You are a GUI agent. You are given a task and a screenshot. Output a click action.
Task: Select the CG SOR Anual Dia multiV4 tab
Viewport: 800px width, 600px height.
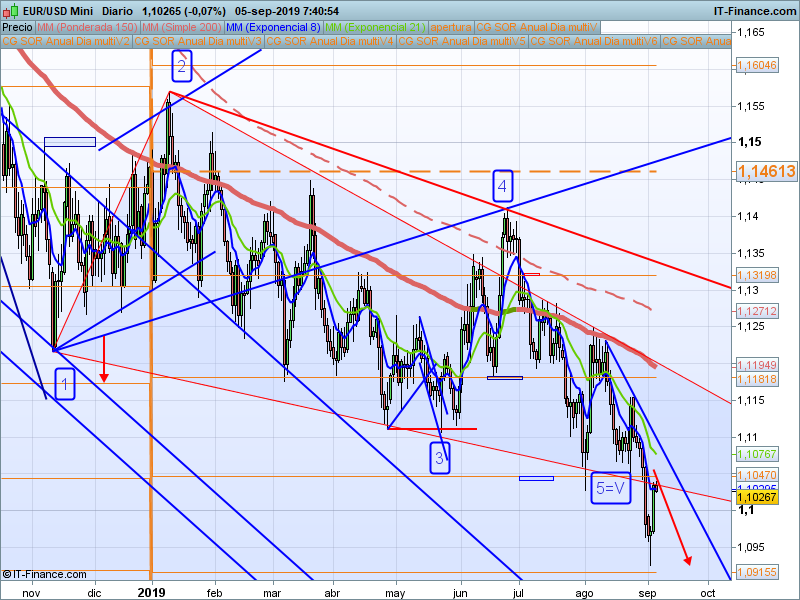(x=330, y=41)
